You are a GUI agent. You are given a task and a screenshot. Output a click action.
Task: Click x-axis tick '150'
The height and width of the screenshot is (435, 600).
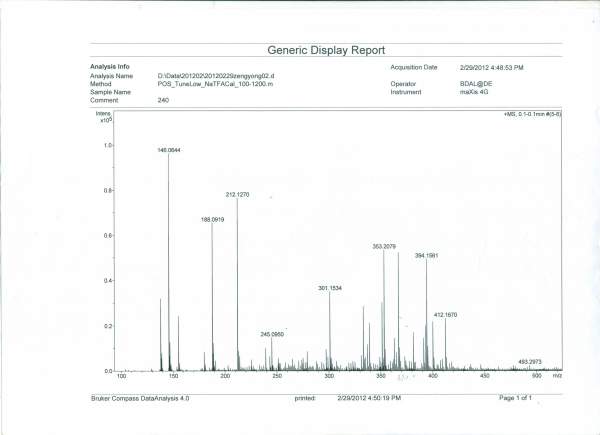click(173, 376)
